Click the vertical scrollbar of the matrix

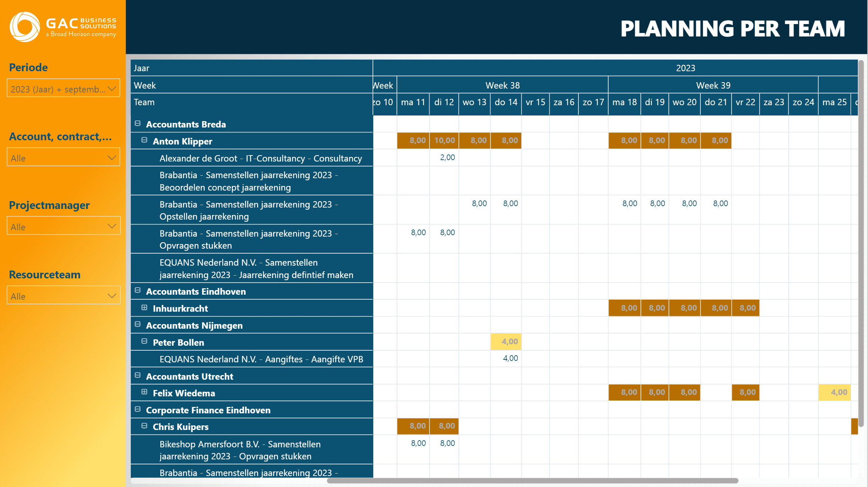(x=861, y=244)
